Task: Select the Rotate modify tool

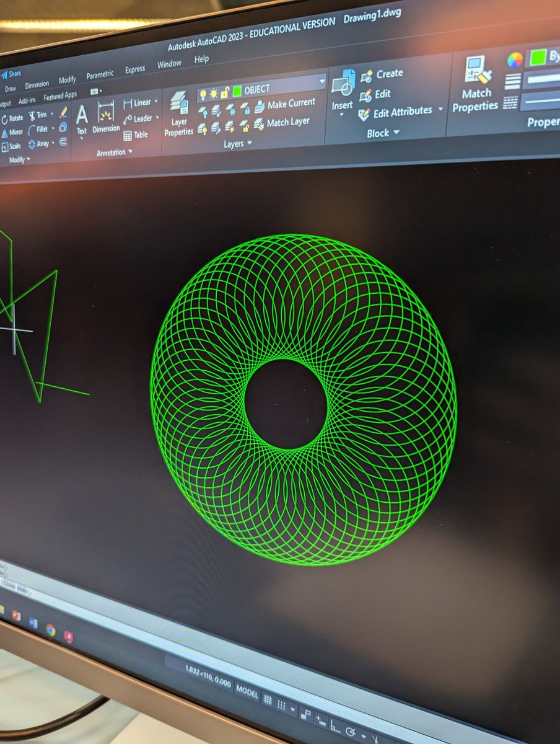Action: [12, 118]
